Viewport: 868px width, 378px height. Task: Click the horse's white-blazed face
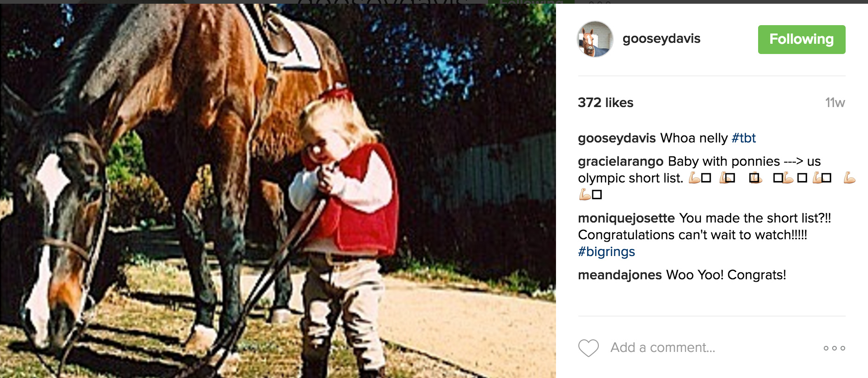coord(51,242)
